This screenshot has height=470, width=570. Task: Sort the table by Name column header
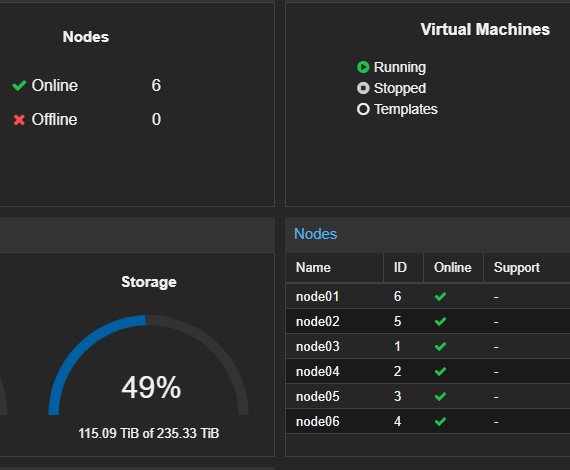(x=334, y=268)
